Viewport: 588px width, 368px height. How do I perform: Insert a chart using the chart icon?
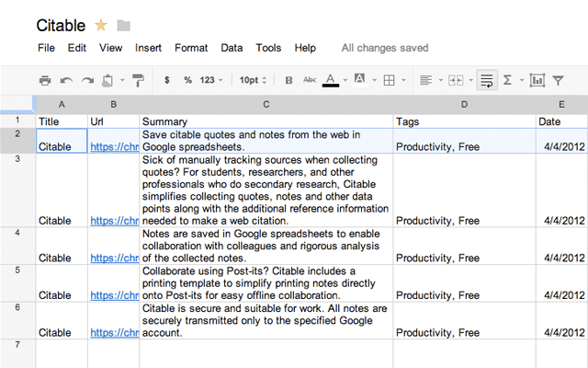(x=537, y=80)
